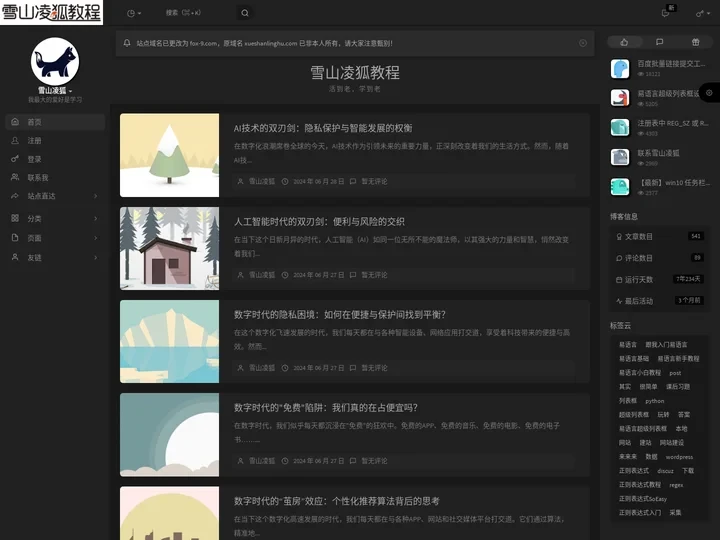Expand the 站点直达 submenu arrow
The height and width of the screenshot is (540, 720).
coord(96,196)
